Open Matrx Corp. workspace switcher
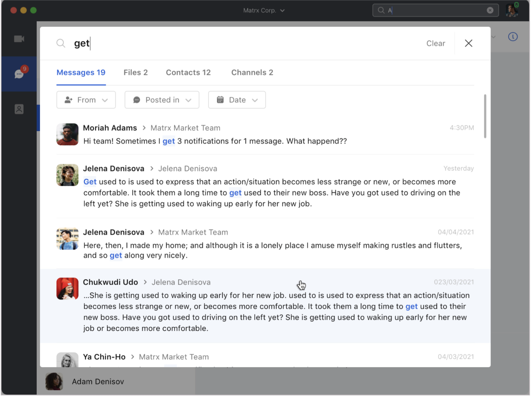Screen dimensions: 532x396 [264, 10]
